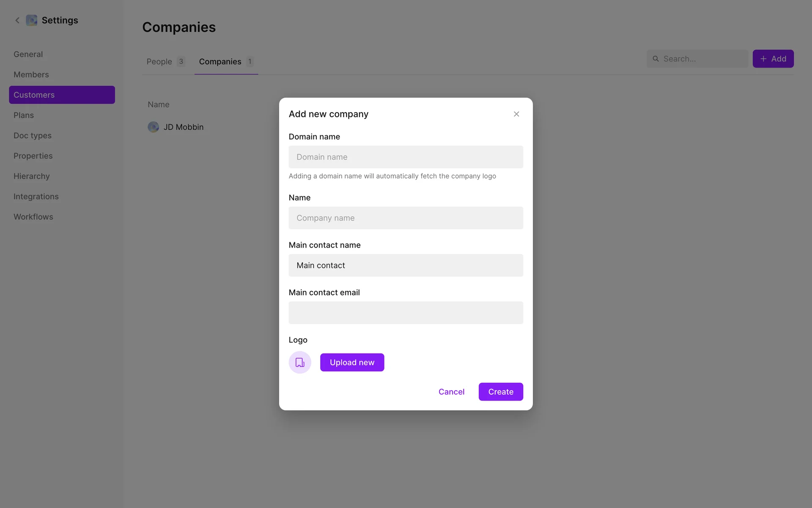
Task: Click the Company name input
Action: (x=406, y=218)
